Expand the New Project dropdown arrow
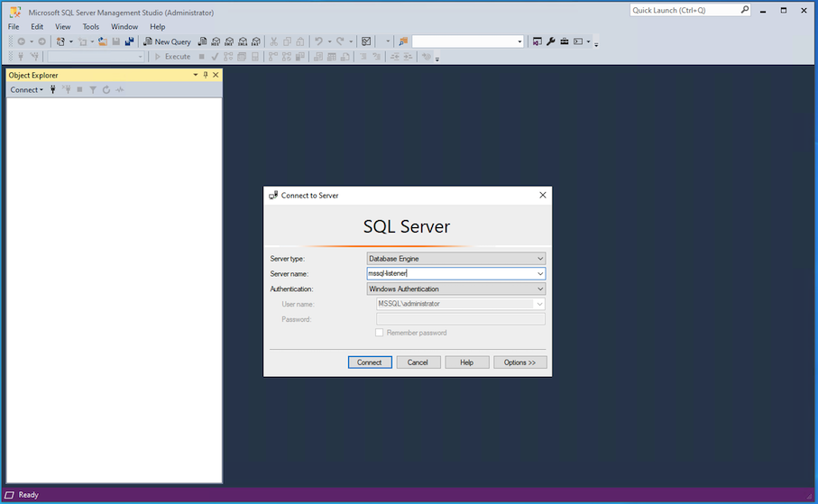The image size is (818, 504). coord(71,41)
